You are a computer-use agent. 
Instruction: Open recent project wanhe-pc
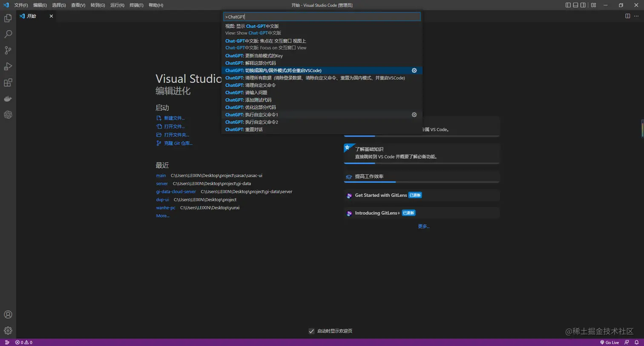click(166, 208)
